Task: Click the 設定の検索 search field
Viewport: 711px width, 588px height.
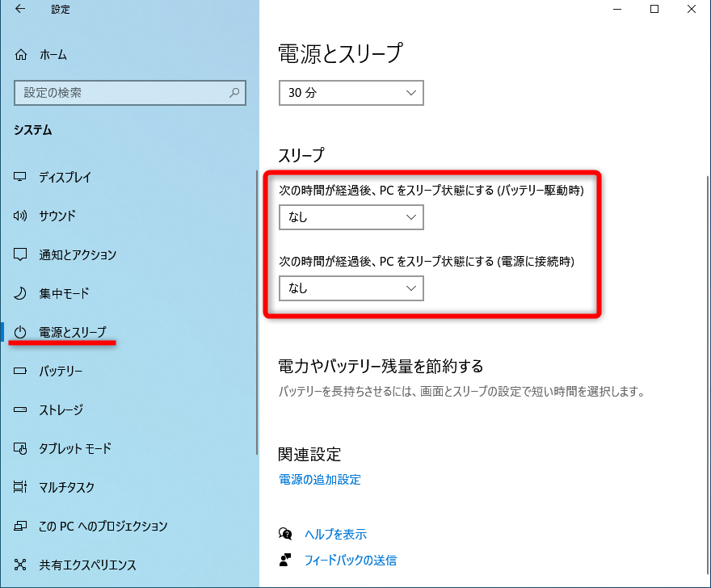Action: [x=130, y=93]
